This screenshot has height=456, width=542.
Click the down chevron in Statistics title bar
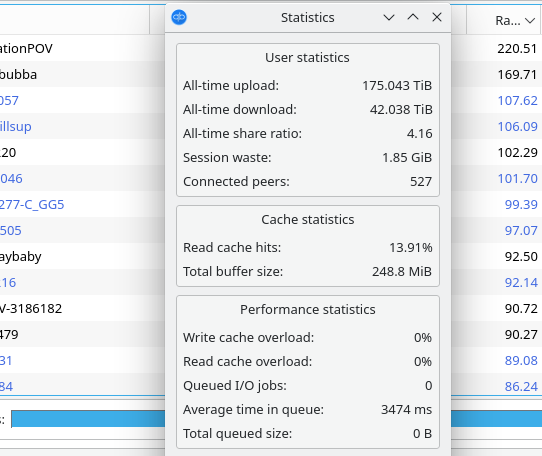[x=389, y=17]
